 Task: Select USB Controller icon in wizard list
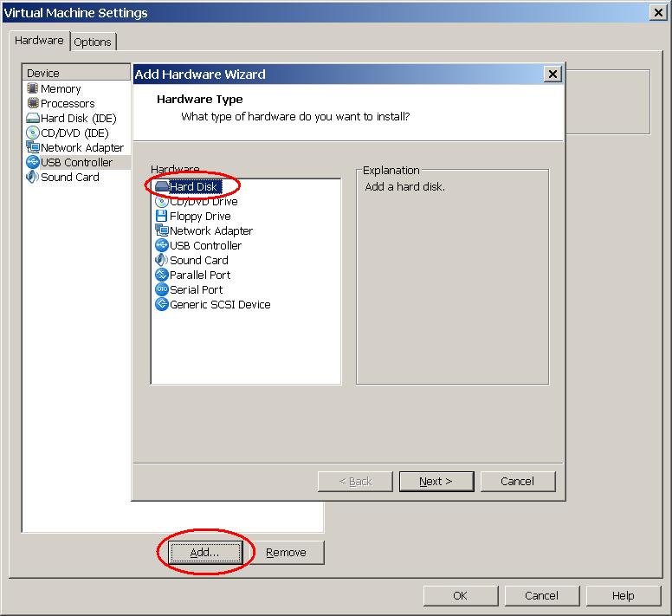click(162, 246)
